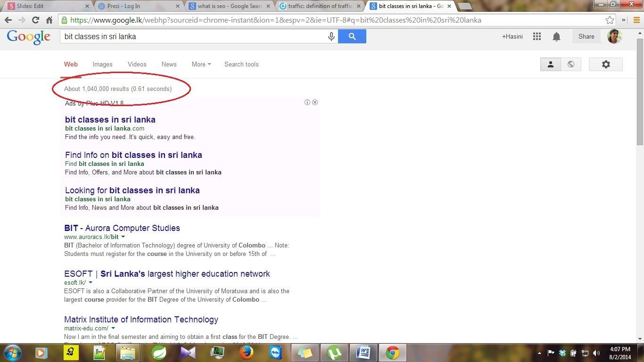Click the Share button
644x362 pixels.
[x=586, y=36]
